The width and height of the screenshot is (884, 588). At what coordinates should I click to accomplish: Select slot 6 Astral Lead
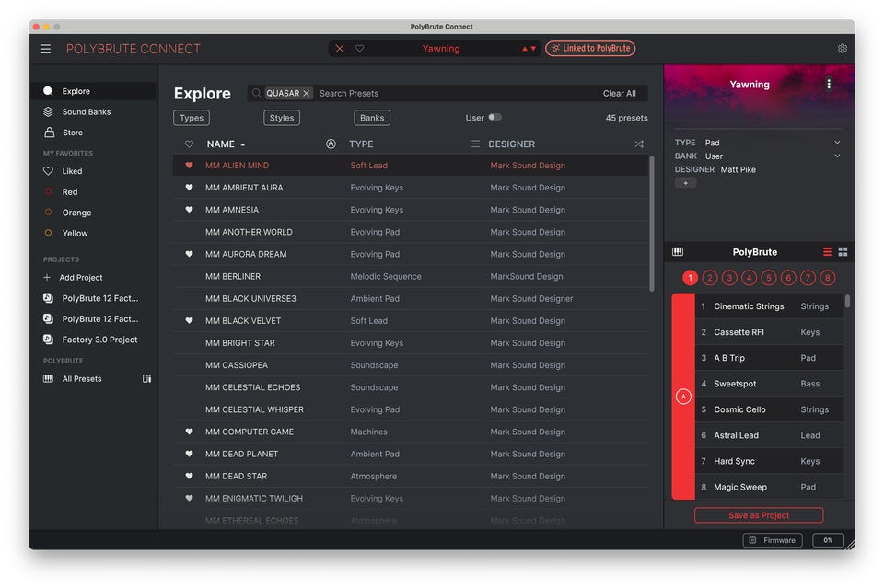770,435
